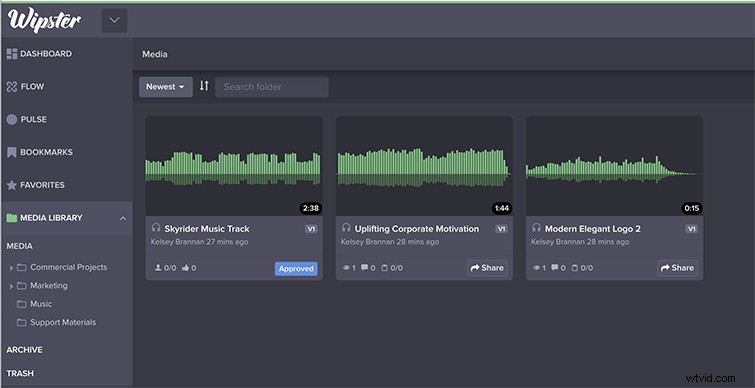Screen dimensions: 755x388
Task: Click the V1 version badge on Skyrider Music Track
Action: [x=311, y=229]
